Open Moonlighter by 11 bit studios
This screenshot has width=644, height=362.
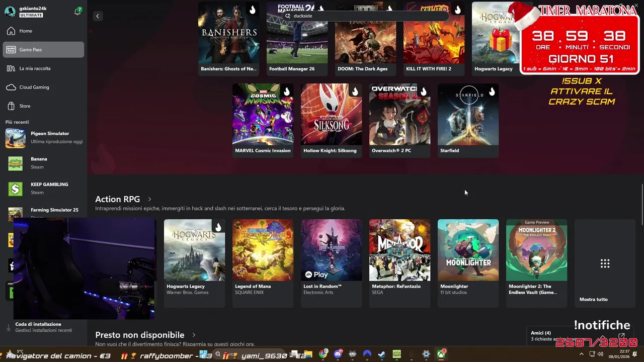468,263
